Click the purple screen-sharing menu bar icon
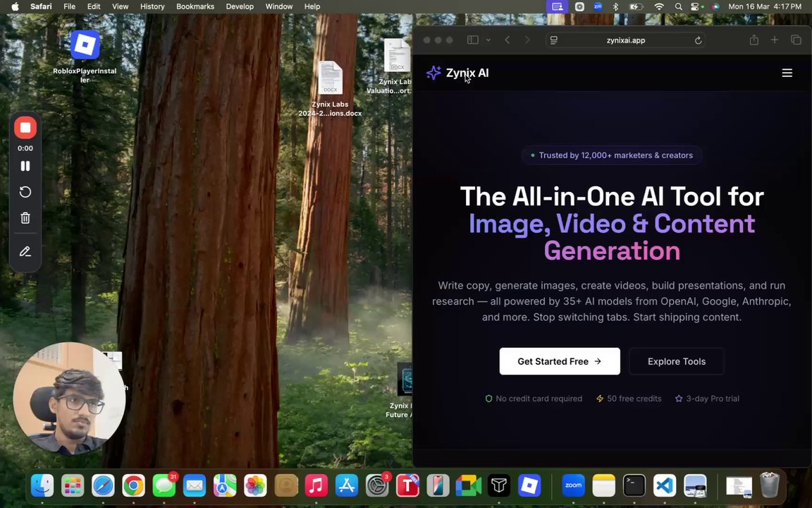 click(x=558, y=6)
